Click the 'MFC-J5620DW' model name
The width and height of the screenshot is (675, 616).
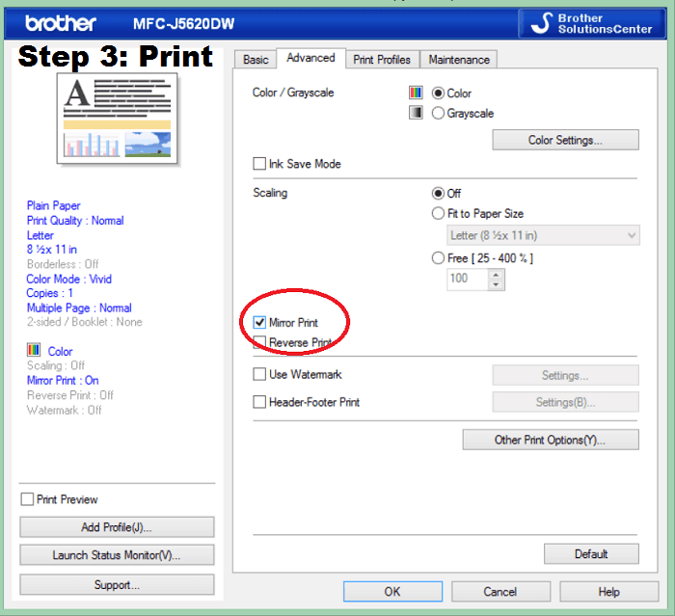click(x=184, y=24)
